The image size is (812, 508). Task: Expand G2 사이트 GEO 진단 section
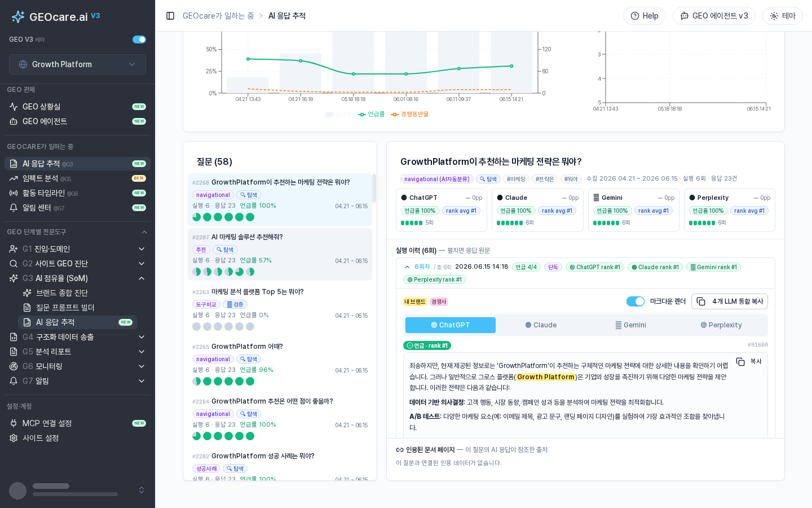(77, 264)
